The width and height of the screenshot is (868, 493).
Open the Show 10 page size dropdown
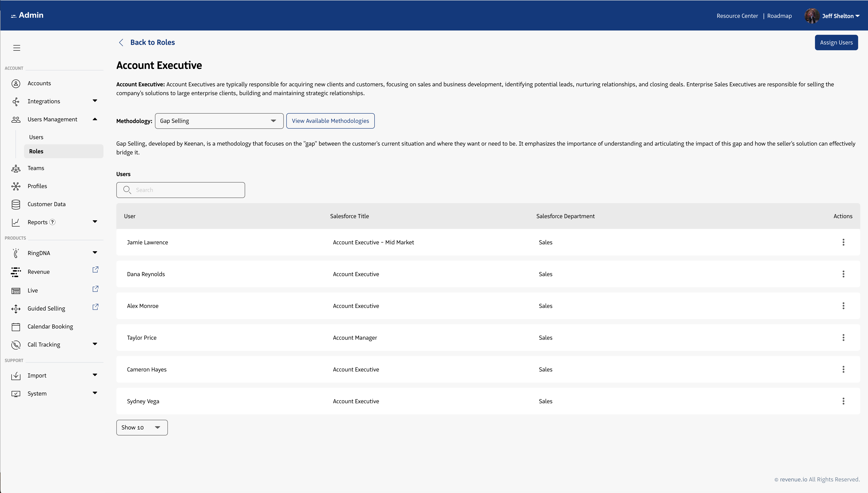(142, 427)
